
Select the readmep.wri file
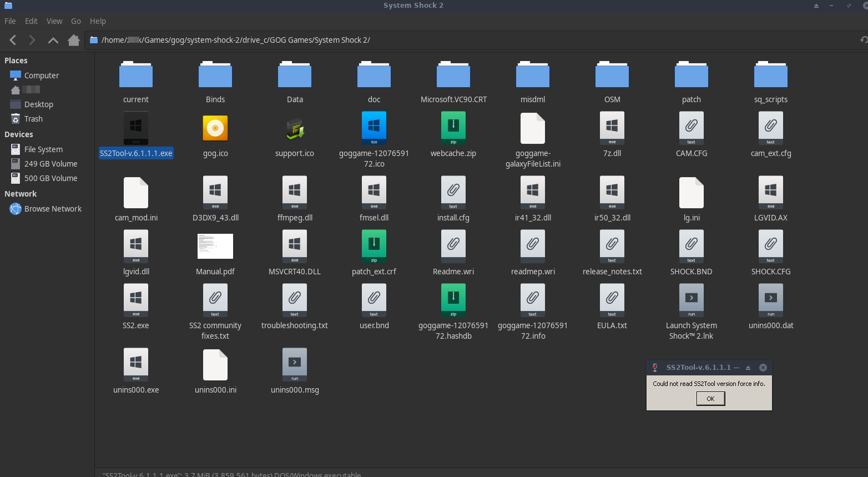point(533,253)
